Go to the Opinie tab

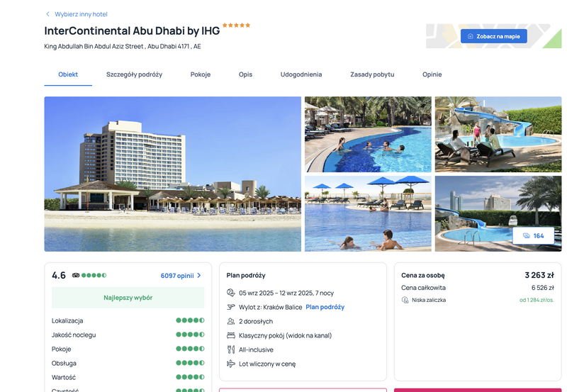[432, 74]
